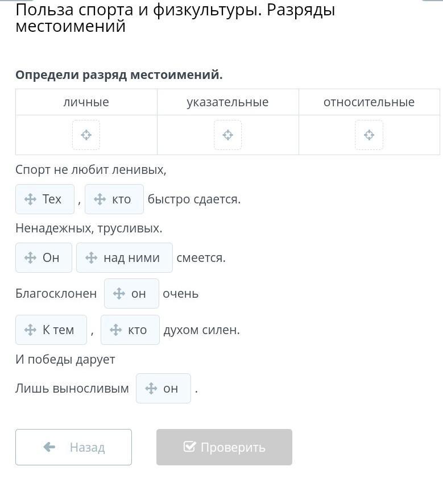This screenshot has width=443, height=504.
Task: Click the 'Проверить' check button
Action: (224, 447)
